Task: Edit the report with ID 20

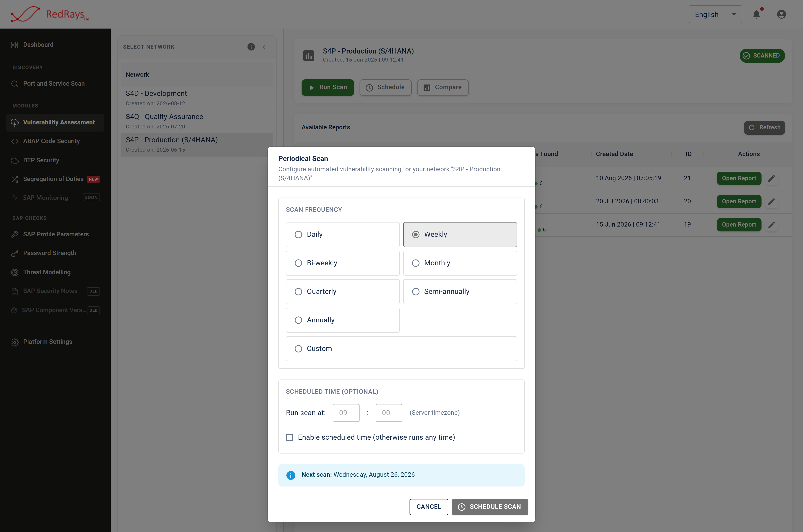Action: click(771, 202)
